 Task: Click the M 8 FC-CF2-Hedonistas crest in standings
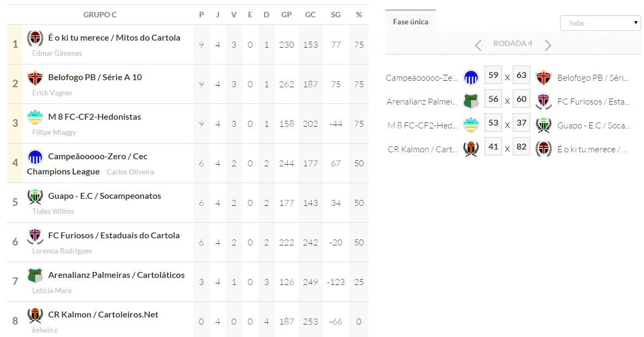[x=35, y=118]
